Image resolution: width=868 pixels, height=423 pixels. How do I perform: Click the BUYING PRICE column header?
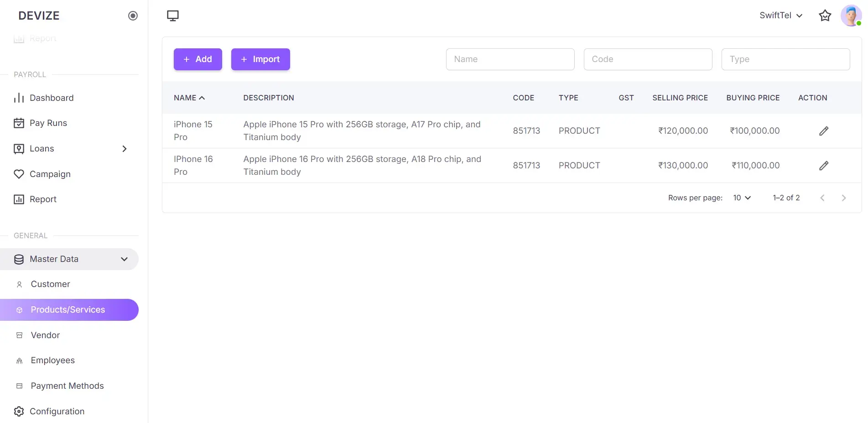tap(753, 98)
